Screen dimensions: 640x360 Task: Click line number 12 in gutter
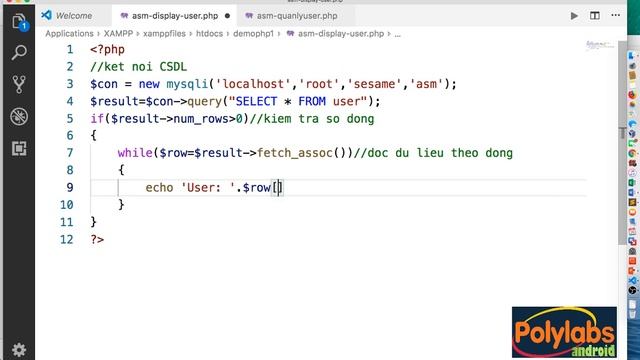click(67, 239)
